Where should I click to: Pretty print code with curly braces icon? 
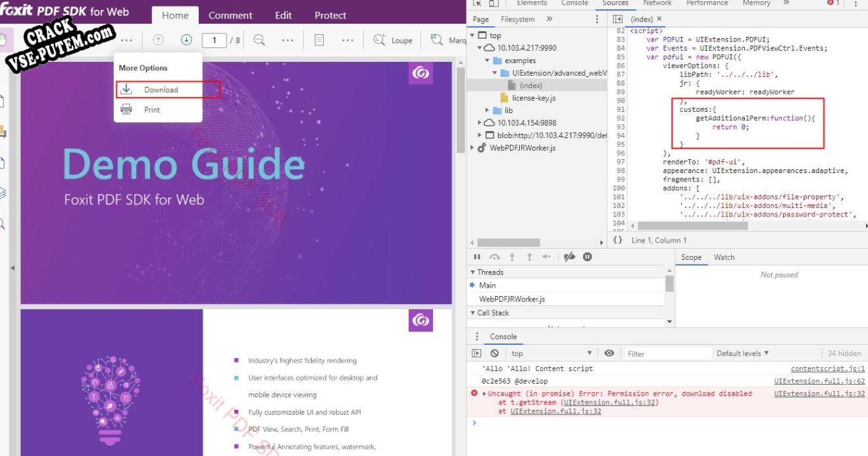click(617, 240)
